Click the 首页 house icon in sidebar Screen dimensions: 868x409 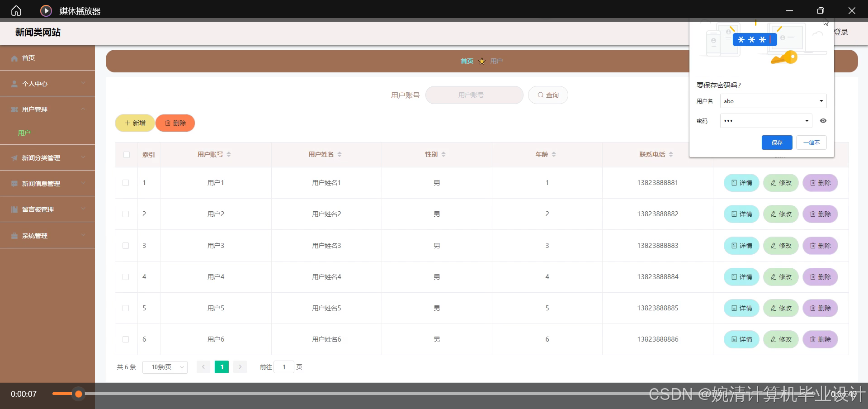pyautogui.click(x=14, y=58)
